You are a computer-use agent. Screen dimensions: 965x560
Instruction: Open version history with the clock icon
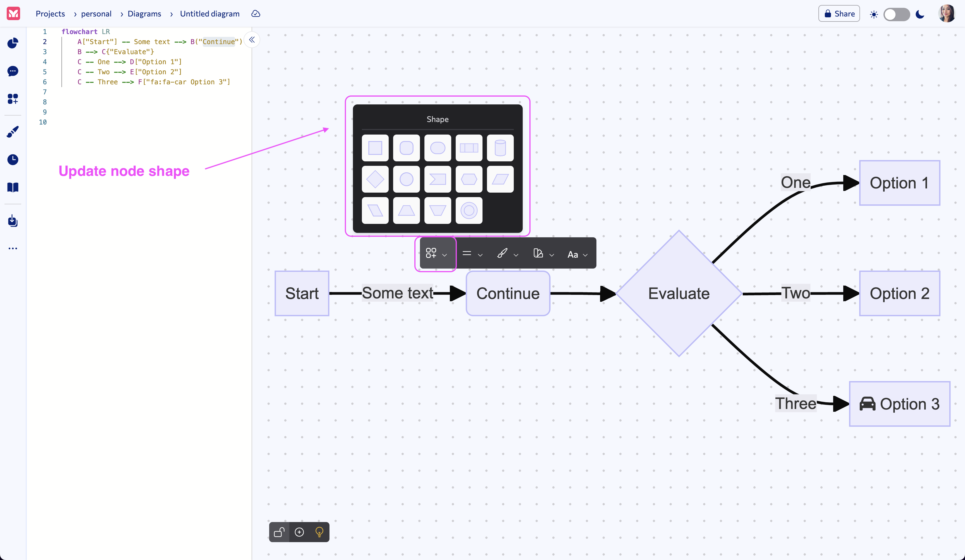point(13,160)
